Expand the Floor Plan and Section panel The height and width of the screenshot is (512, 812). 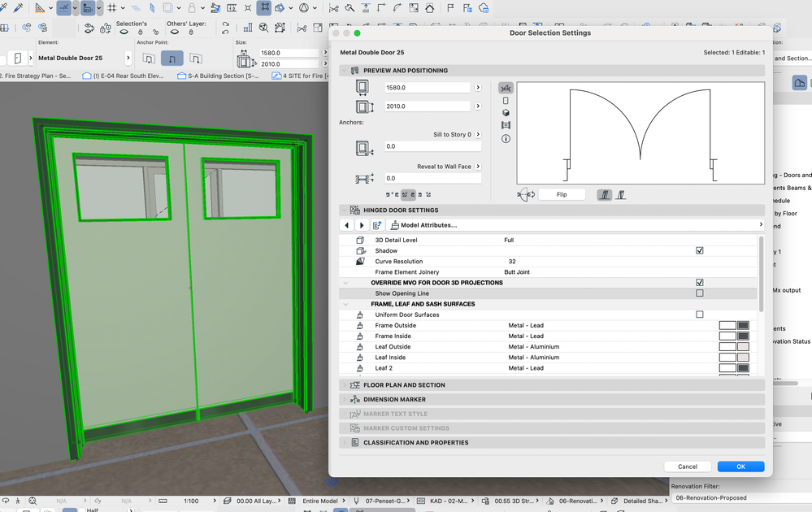point(404,385)
